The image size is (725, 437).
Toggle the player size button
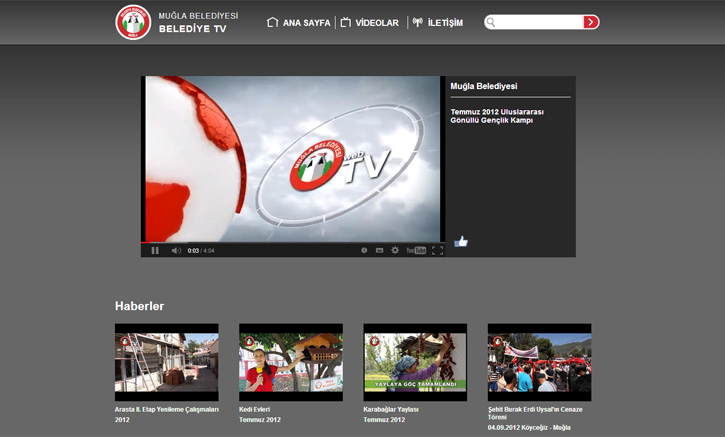coord(380,250)
